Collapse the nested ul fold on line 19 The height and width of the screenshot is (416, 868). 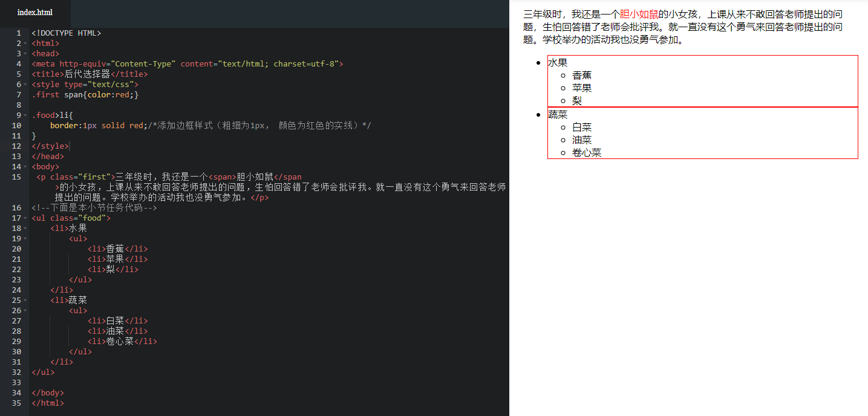pos(25,238)
